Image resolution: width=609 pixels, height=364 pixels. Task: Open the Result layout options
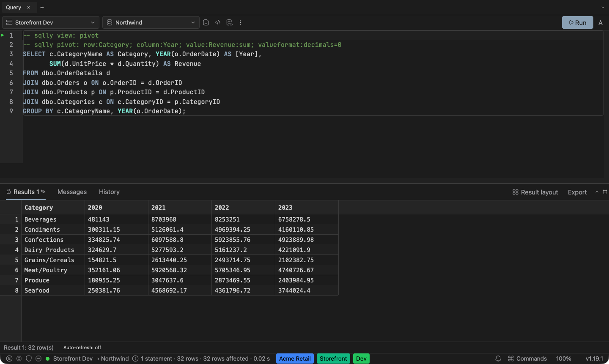535,192
